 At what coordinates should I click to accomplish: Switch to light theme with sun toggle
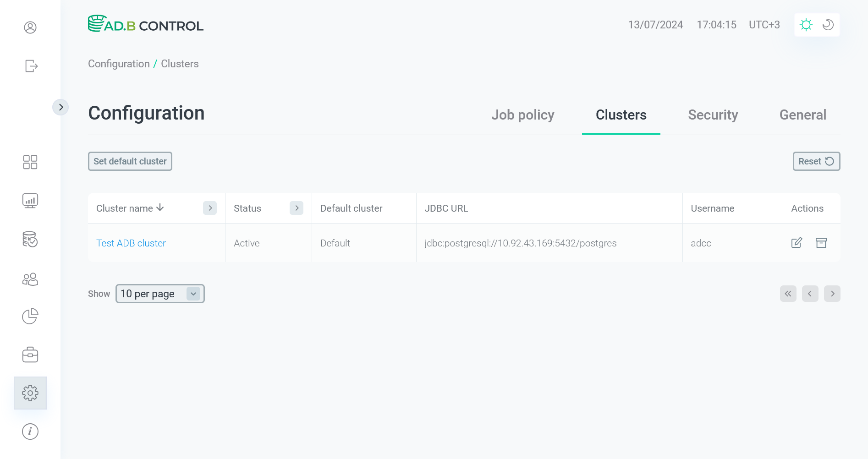[x=806, y=25]
